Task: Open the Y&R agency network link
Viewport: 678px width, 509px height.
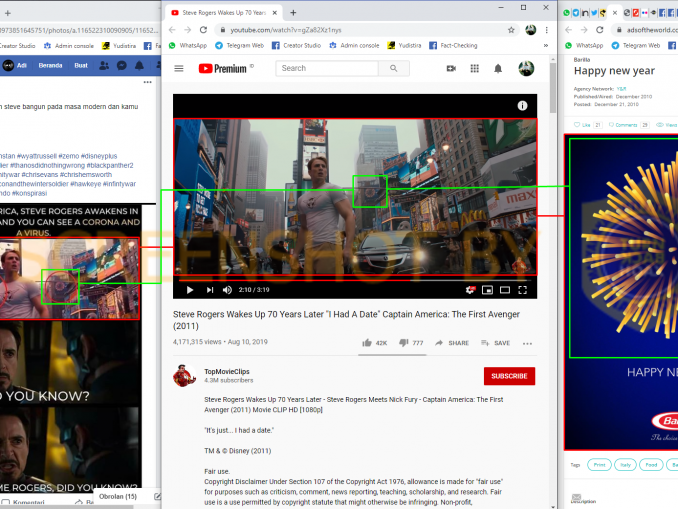Action: (621, 89)
